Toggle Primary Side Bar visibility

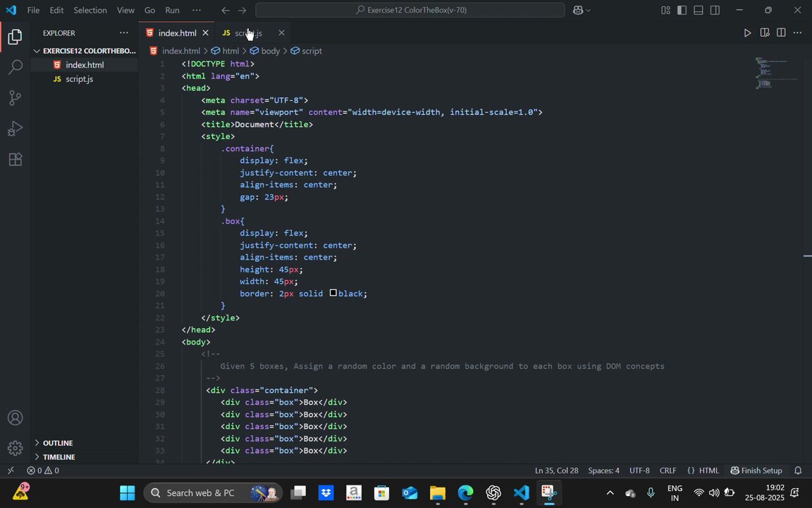pos(682,10)
